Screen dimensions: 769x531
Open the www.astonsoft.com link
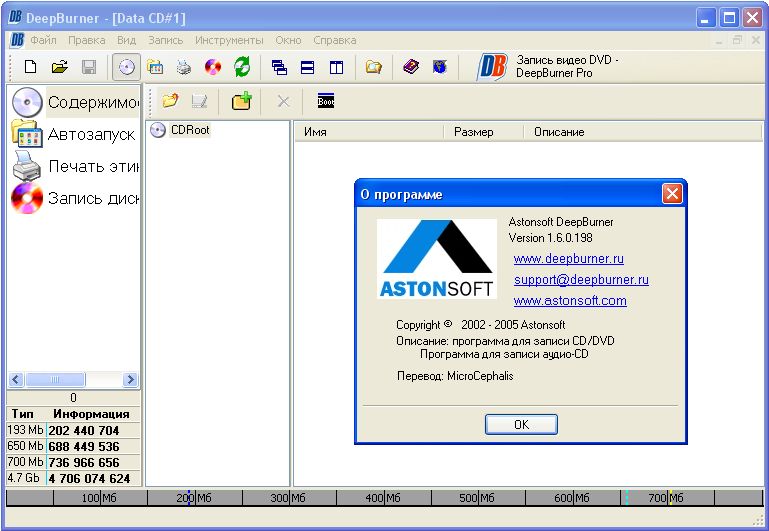pos(570,301)
